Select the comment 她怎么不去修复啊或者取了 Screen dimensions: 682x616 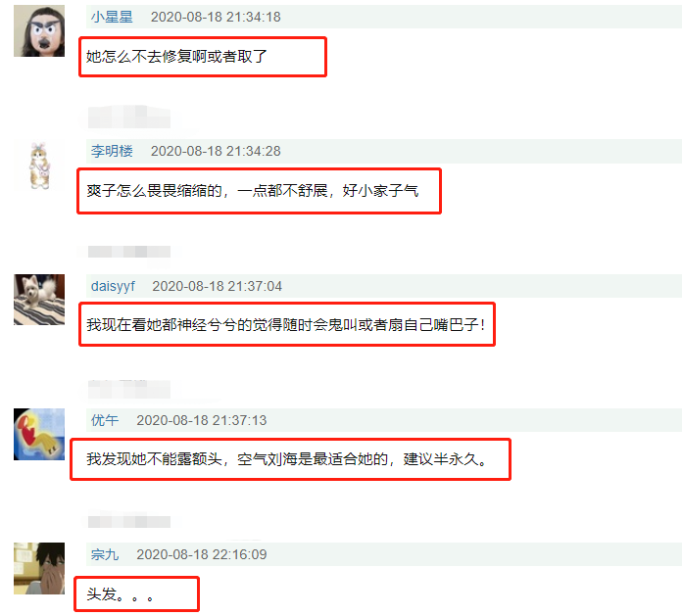click(176, 57)
